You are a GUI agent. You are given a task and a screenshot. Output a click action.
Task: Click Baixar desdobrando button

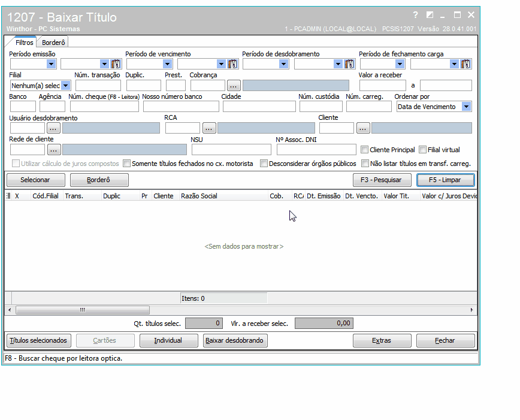pos(235,340)
